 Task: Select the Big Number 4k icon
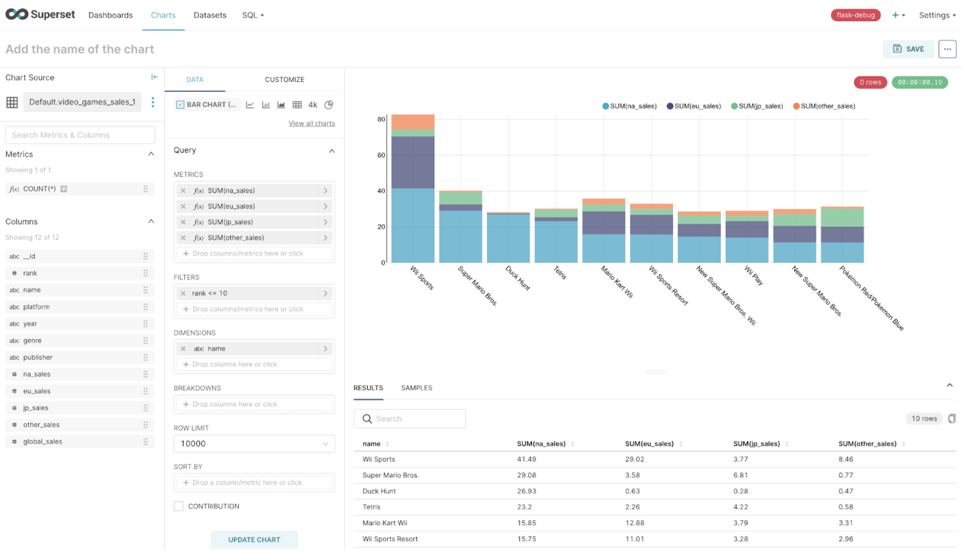tap(313, 105)
